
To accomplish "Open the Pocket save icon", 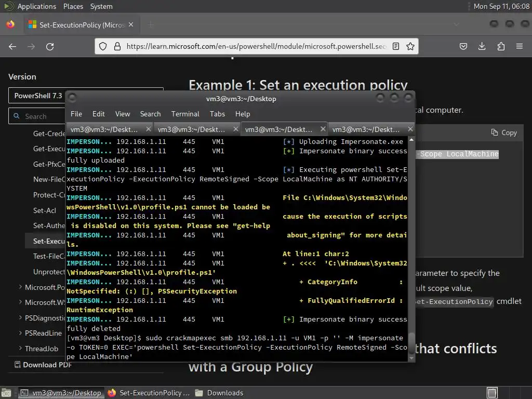I will click(463, 46).
